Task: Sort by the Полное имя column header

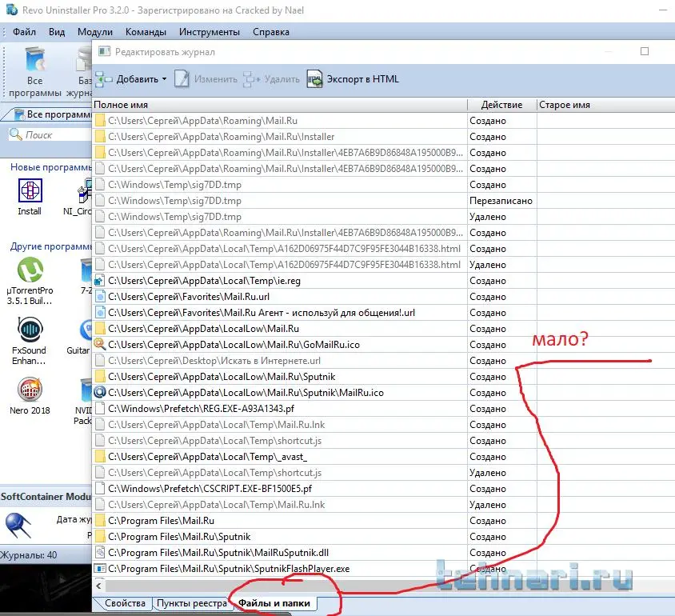Action: [x=279, y=105]
